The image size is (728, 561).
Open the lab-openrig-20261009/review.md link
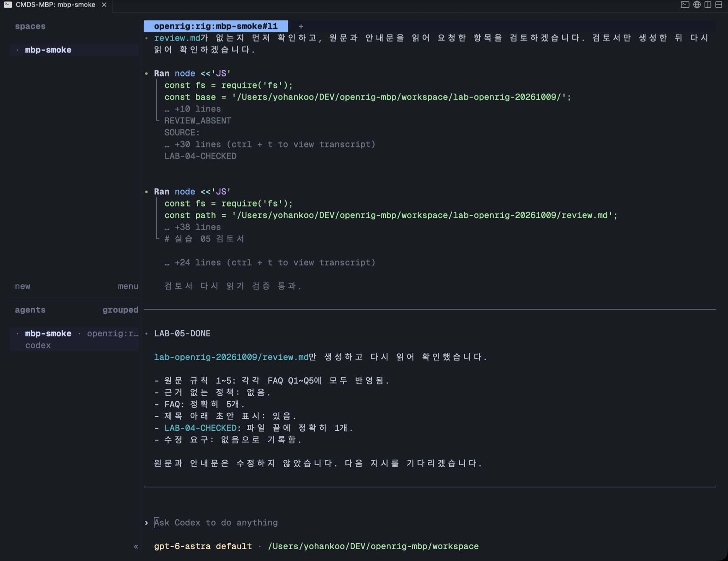click(231, 357)
